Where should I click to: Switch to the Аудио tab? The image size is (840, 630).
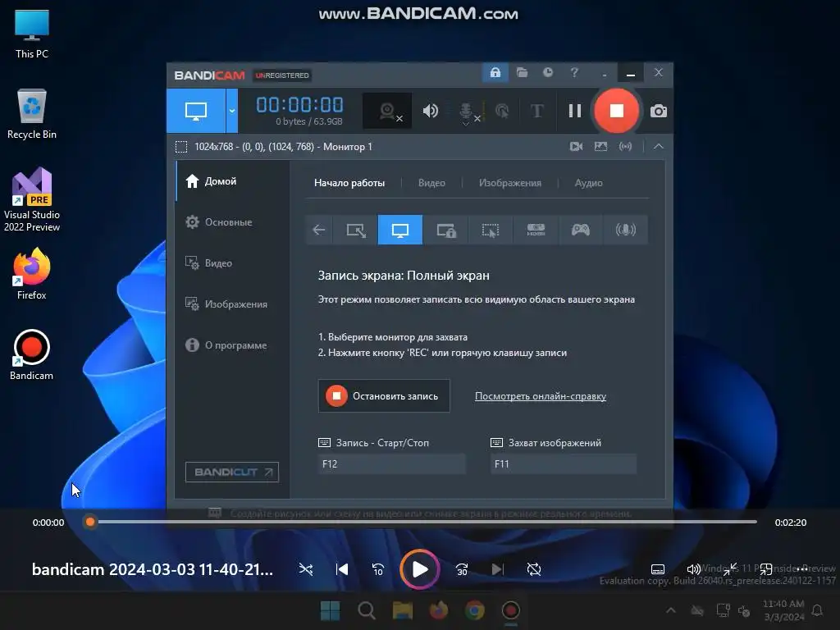[x=588, y=183]
